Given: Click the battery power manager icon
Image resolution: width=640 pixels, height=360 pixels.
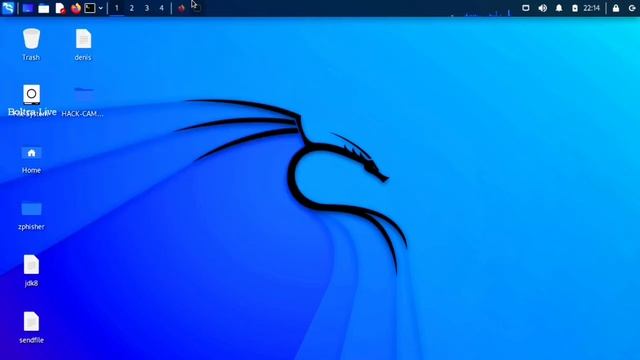Looking at the screenshot, I should tap(575, 8).
